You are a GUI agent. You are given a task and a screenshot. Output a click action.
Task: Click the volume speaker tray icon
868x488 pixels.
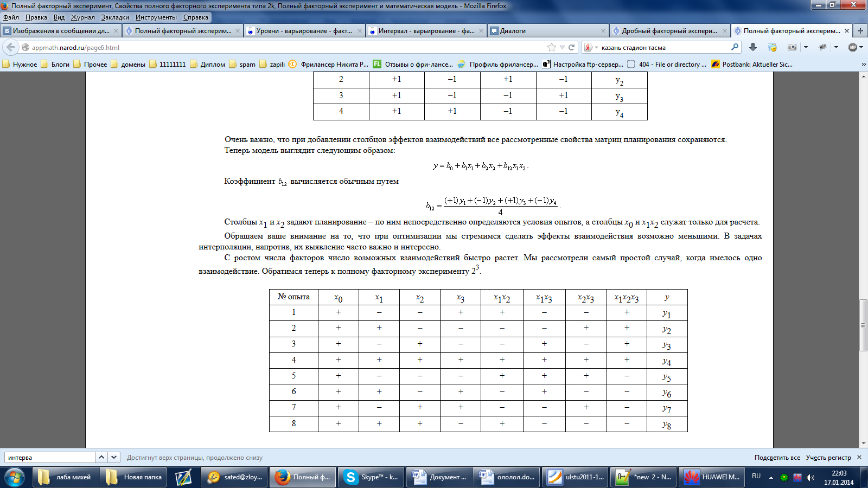pyautogui.click(x=810, y=477)
